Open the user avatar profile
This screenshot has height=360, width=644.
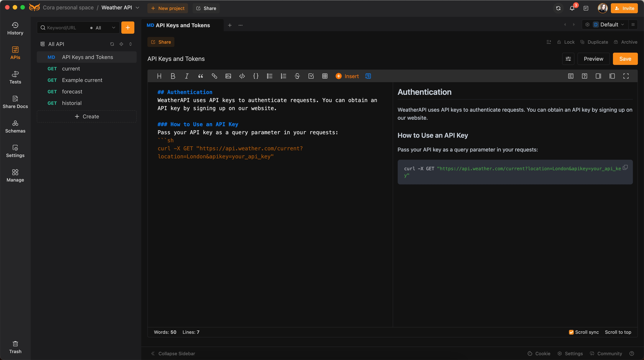point(603,8)
